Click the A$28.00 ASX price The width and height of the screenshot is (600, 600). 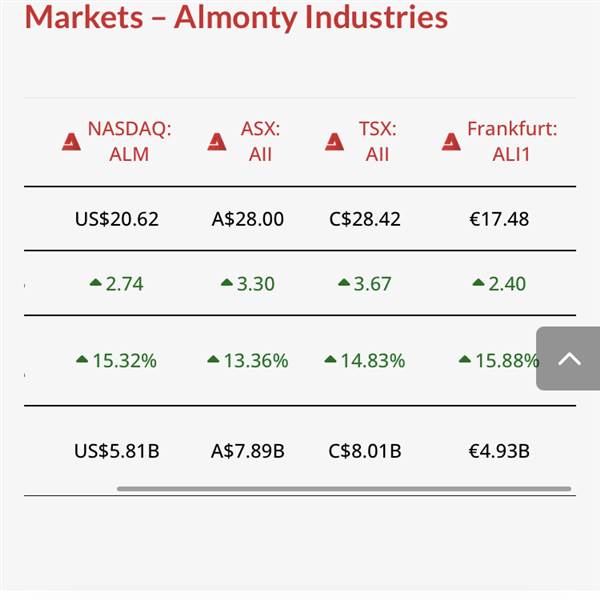(x=247, y=219)
